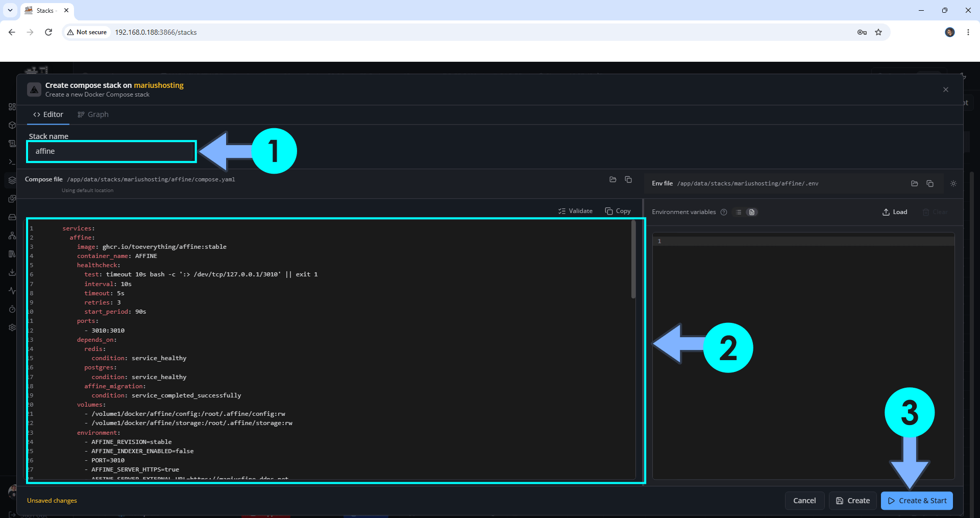Switch to the Graph tab
The image size is (980, 518).
(x=93, y=114)
